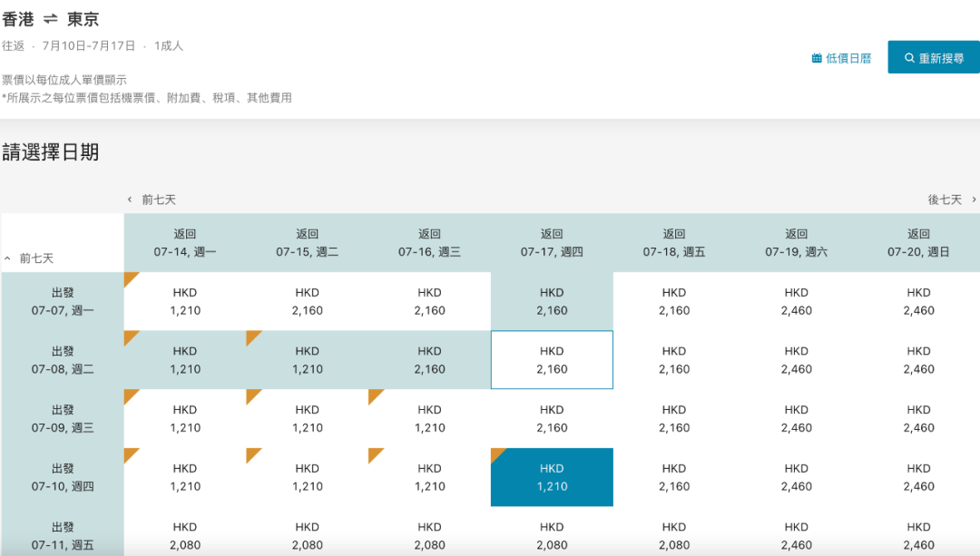This screenshot has width=980, height=556.
Task: Go to previous seven return days (前七天 top)
Action: [x=152, y=200]
